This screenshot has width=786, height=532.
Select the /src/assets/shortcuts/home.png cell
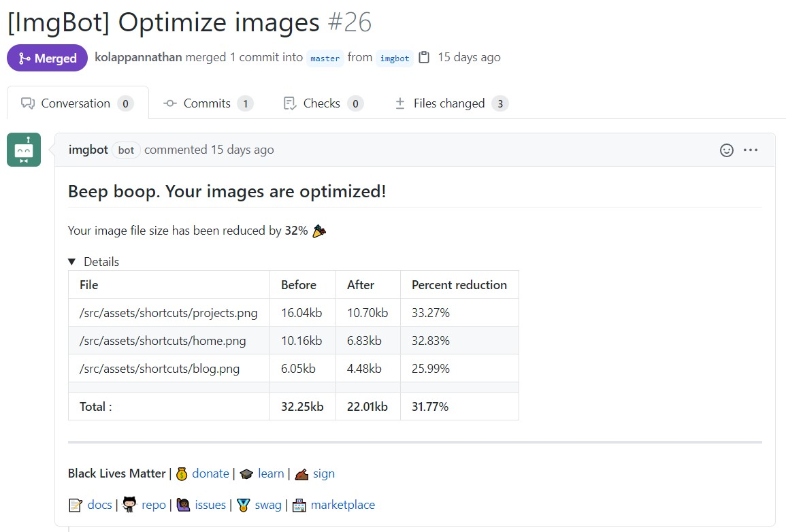(x=169, y=341)
